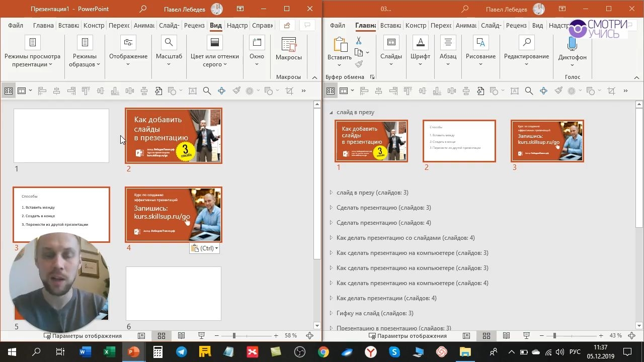
Task: Toggle normal view in right status bar
Action: tap(466, 336)
